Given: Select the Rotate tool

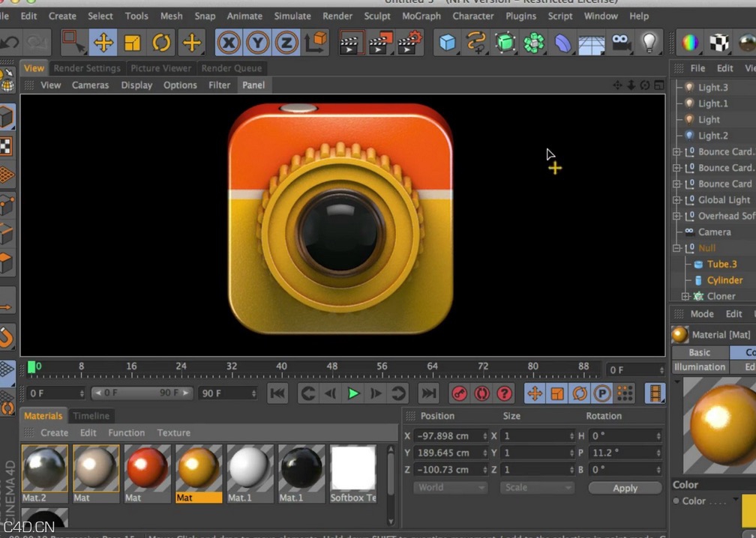Looking at the screenshot, I should point(162,43).
